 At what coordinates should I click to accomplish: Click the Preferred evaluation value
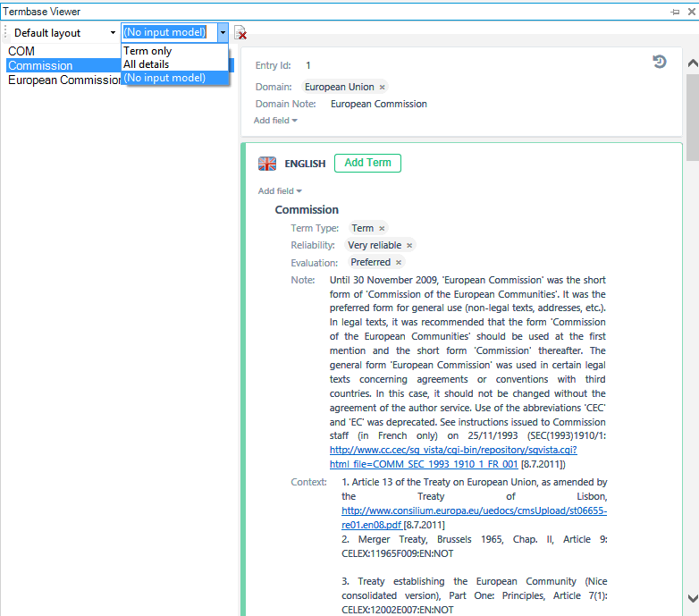(370, 262)
